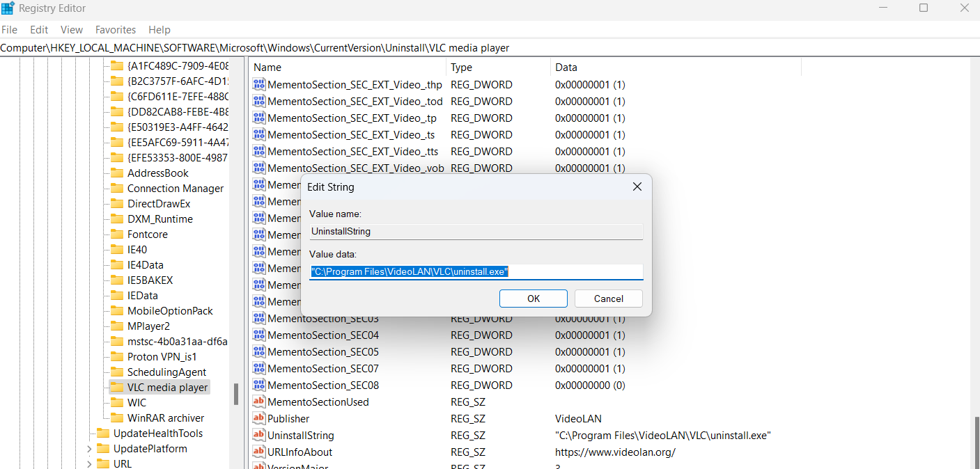Click the MementoSectionUsed string value icon
The height and width of the screenshot is (469, 980).
(259, 402)
